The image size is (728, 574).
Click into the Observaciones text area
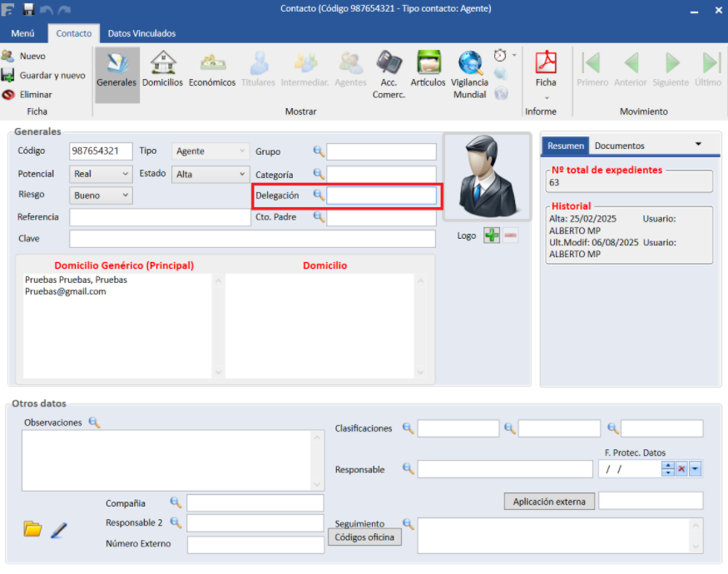coord(166,459)
